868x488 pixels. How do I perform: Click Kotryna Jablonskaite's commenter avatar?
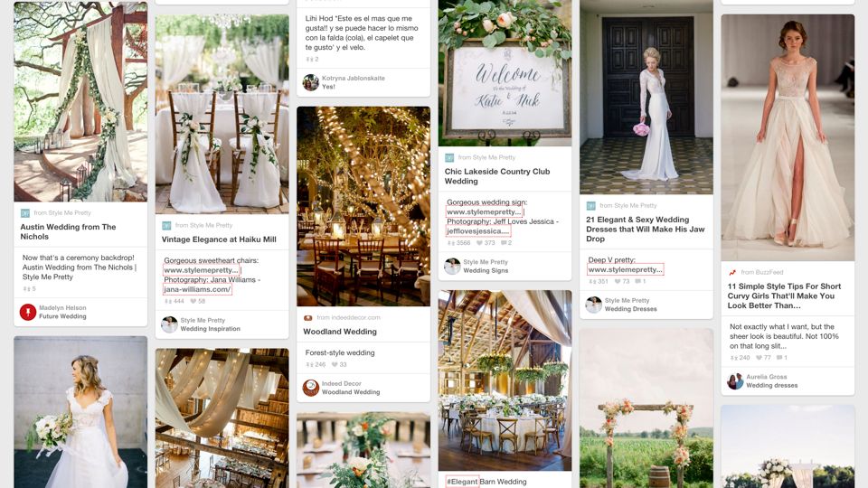coord(310,82)
